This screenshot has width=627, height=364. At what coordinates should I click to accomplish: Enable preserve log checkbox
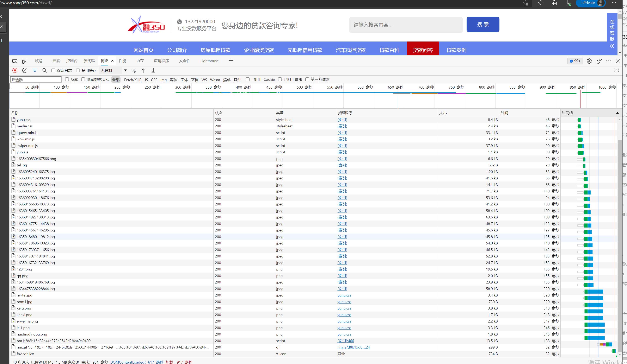pos(53,71)
